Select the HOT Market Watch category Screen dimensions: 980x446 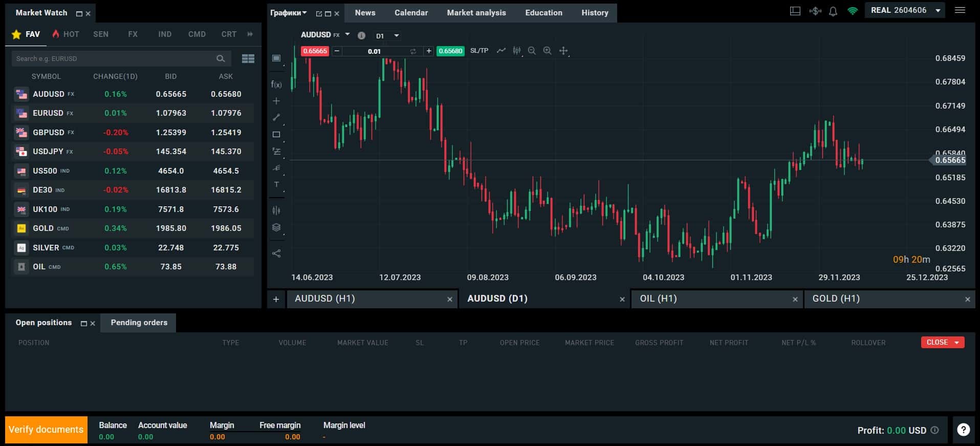pyautogui.click(x=66, y=34)
